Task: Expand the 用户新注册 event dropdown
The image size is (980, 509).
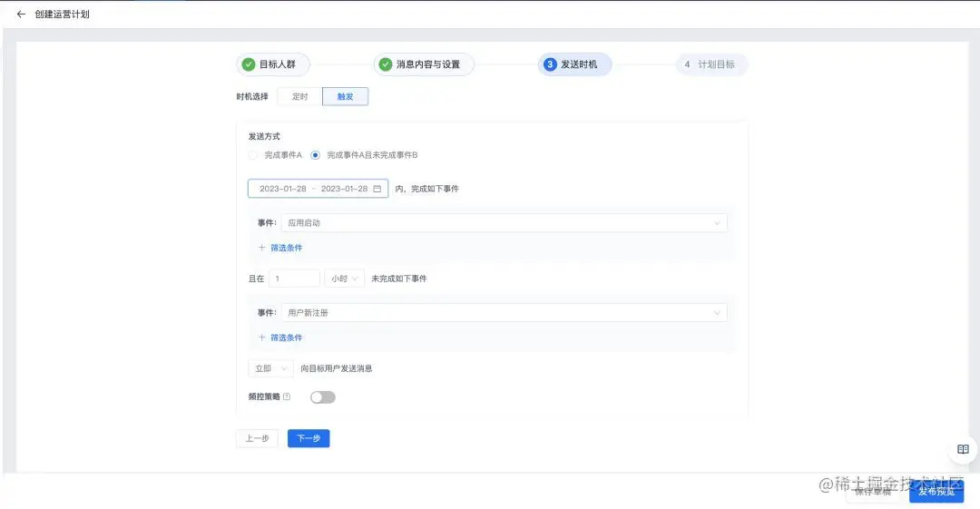Action: pyautogui.click(x=504, y=313)
